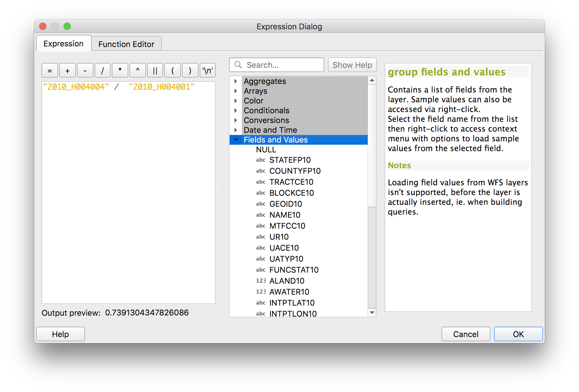The height and width of the screenshot is (392, 579).
Task: Insert the string concatenation || operator
Action: (155, 71)
